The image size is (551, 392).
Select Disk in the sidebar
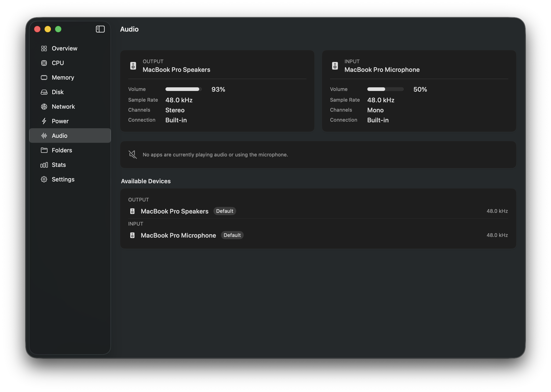coord(70,92)
